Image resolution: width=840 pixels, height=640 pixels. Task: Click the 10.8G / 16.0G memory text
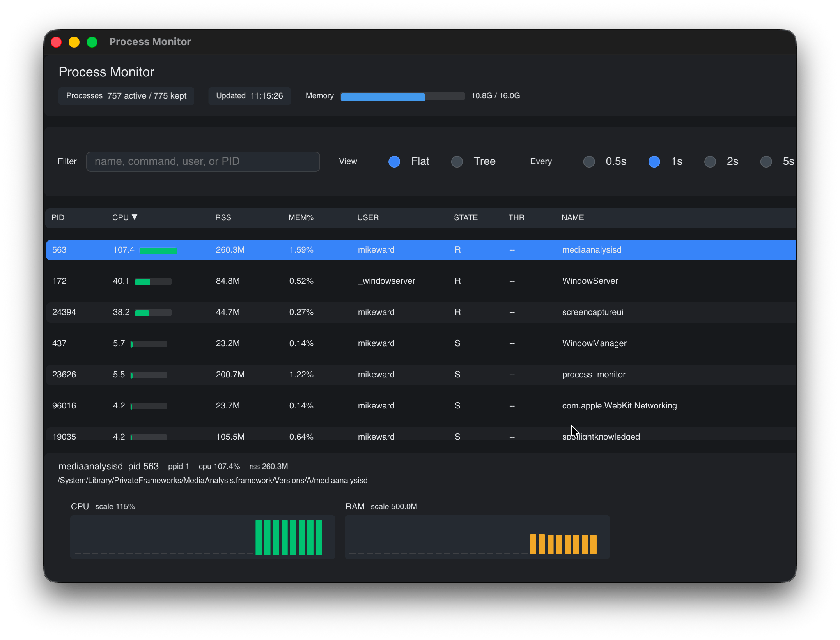[495, 96]
